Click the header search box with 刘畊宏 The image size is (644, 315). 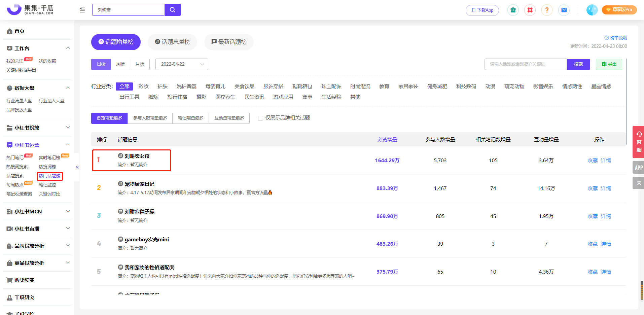coord(128,10)
